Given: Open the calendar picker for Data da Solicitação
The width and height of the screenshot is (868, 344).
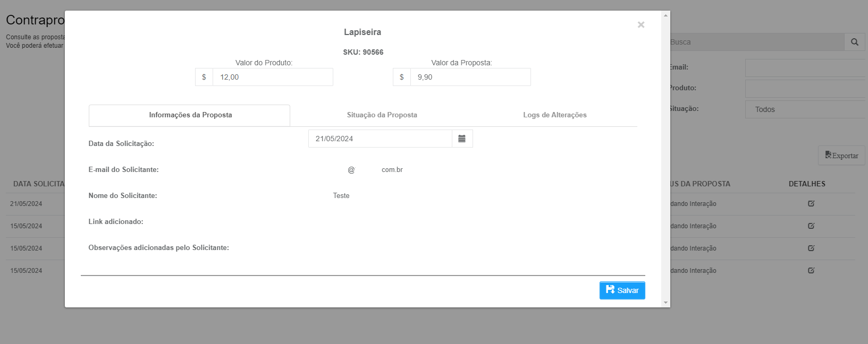Looking at the screenshot, I should pos(462,139).
